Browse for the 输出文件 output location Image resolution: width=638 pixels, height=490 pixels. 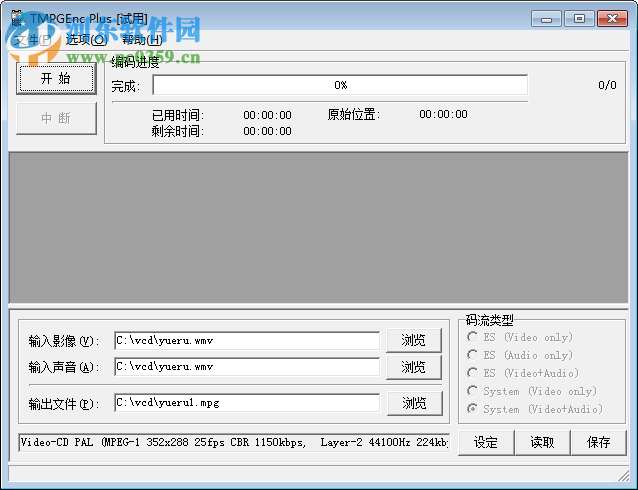pyautogui.click(x=414, y=403)
